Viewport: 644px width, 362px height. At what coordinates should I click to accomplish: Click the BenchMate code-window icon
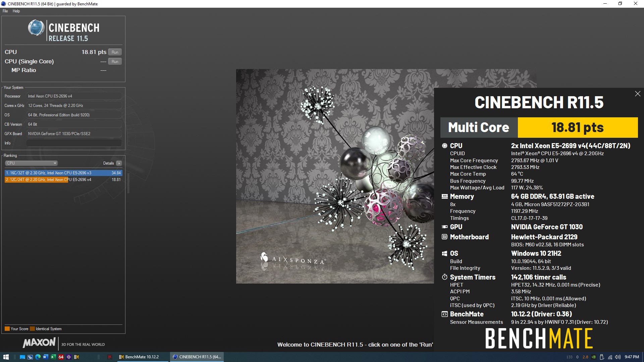click(x=444, y=314)
